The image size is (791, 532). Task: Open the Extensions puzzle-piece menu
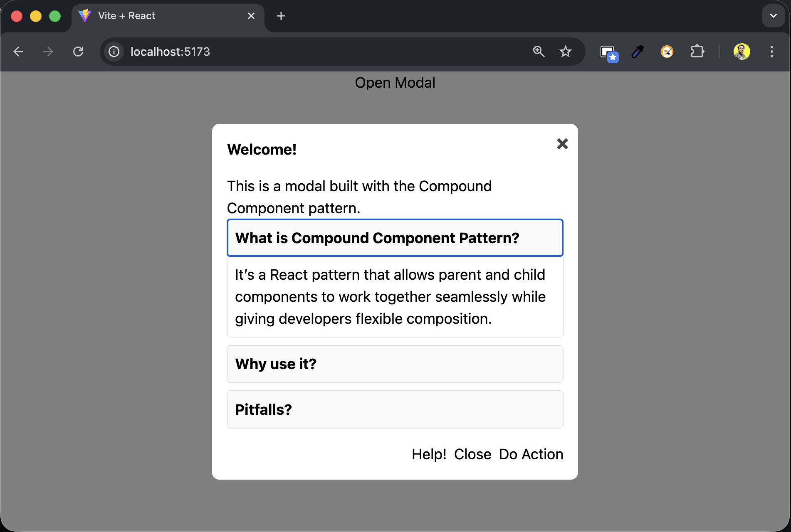click(697, 52)
